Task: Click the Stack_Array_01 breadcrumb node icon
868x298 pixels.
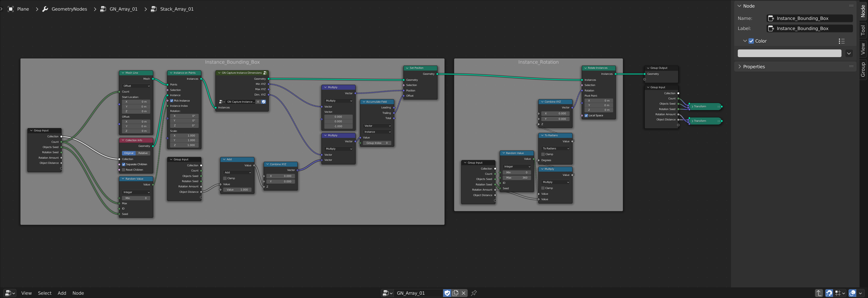Action: 154,9
